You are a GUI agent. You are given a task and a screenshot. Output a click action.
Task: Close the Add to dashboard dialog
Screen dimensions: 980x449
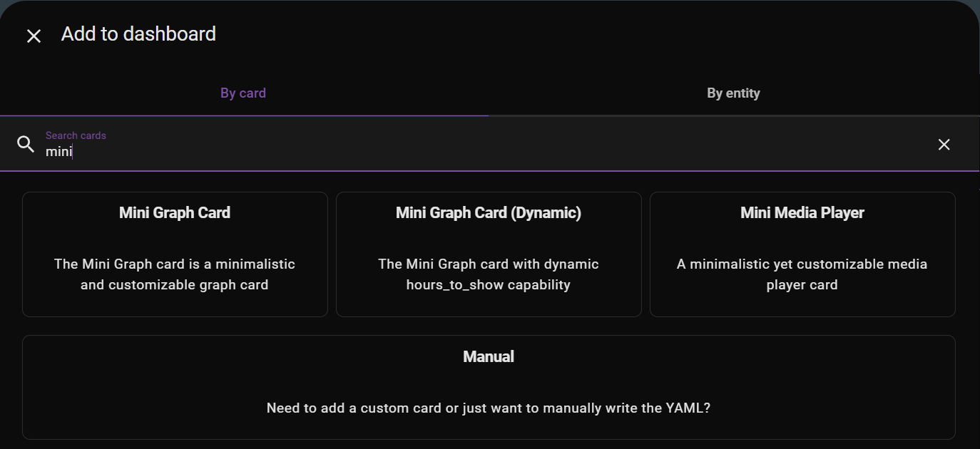coord(34,36)
